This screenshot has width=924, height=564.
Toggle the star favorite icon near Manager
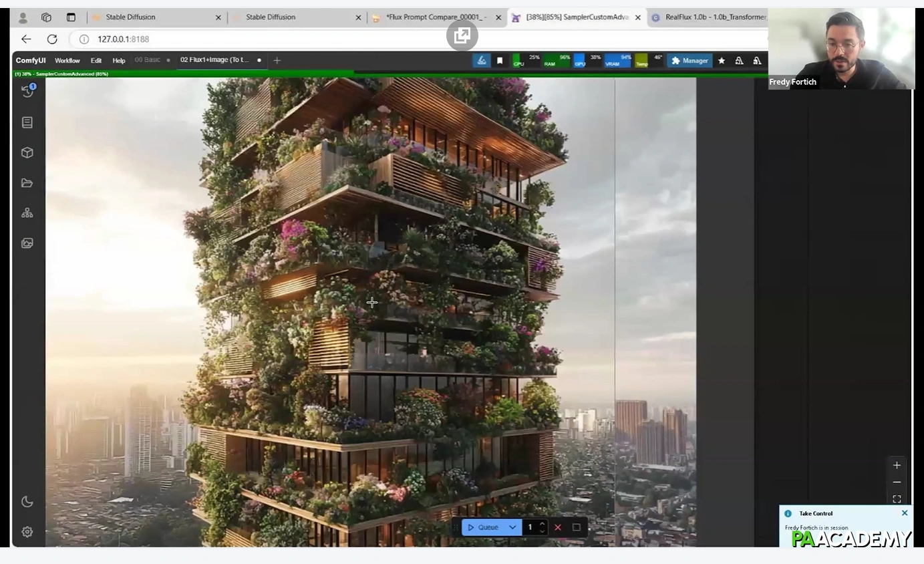point(722,60)
